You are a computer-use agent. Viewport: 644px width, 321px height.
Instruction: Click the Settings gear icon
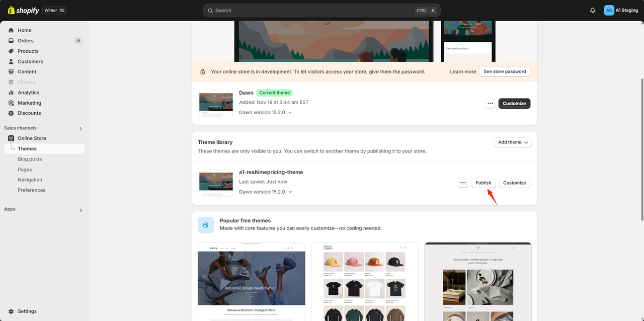[11, 311]
